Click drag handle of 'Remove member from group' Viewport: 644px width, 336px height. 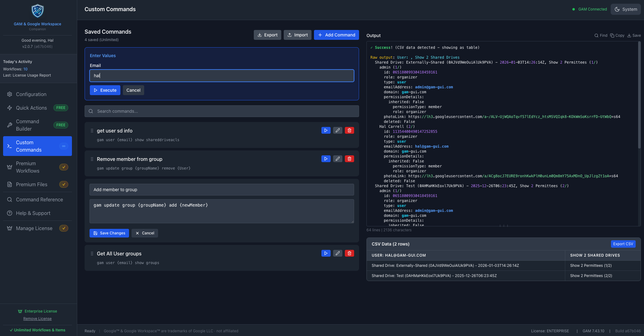pyautogui.click(x=92, y=159)
